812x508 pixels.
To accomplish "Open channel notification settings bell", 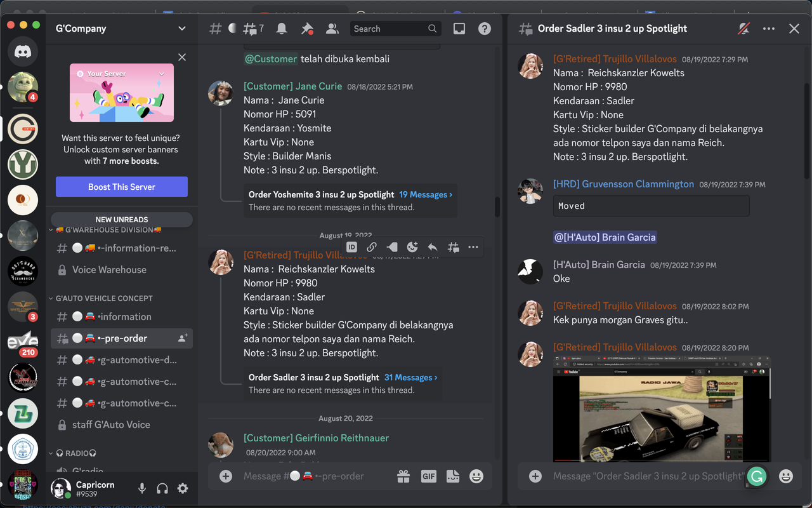I will [282, 29].
